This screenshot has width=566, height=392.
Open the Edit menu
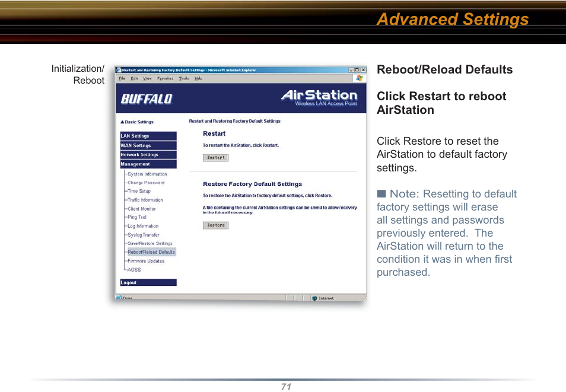(x=134, y=78)
